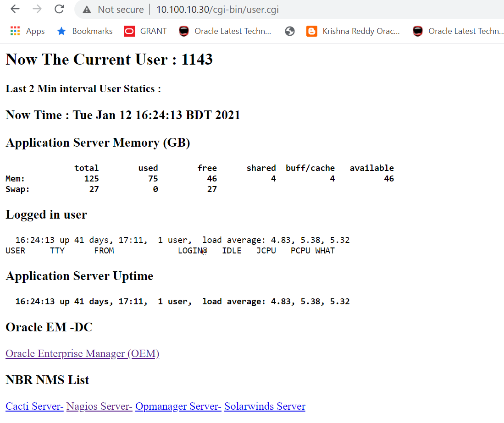The image size is (504, 423).
Task: Click the buff/cache column header
Action: (x=310, y=168)
